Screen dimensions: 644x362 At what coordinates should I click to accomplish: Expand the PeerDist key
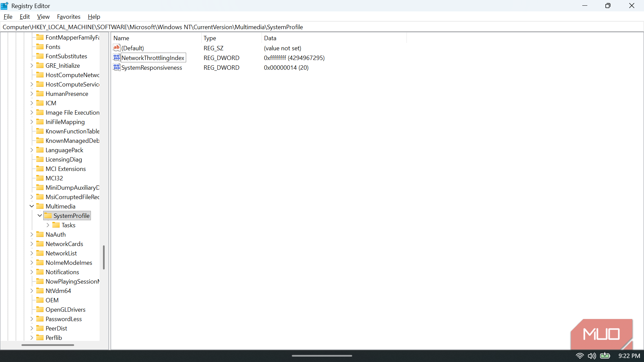[32, 328]
